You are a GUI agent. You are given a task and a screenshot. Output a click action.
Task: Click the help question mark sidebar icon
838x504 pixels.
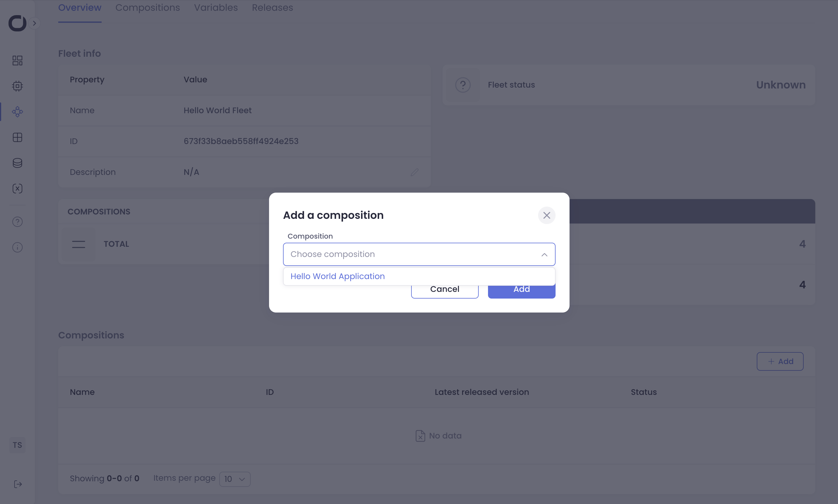[17, 222]
